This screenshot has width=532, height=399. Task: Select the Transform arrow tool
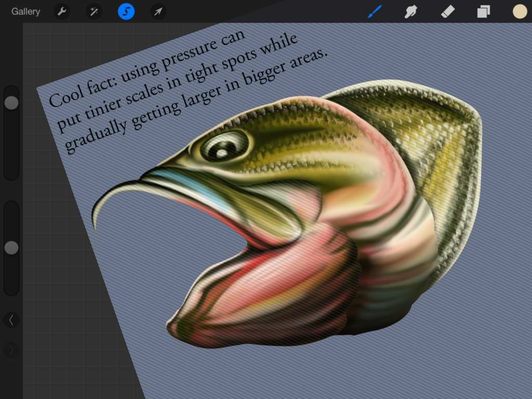pyautogui.click(x=158, y=11)
